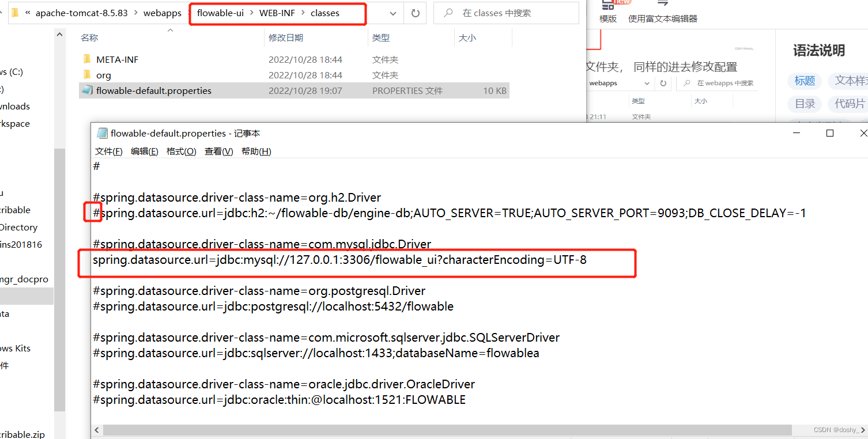The image size is (868, 439).
Task: Click the sqlserver datasource url line
Action: 316,353
